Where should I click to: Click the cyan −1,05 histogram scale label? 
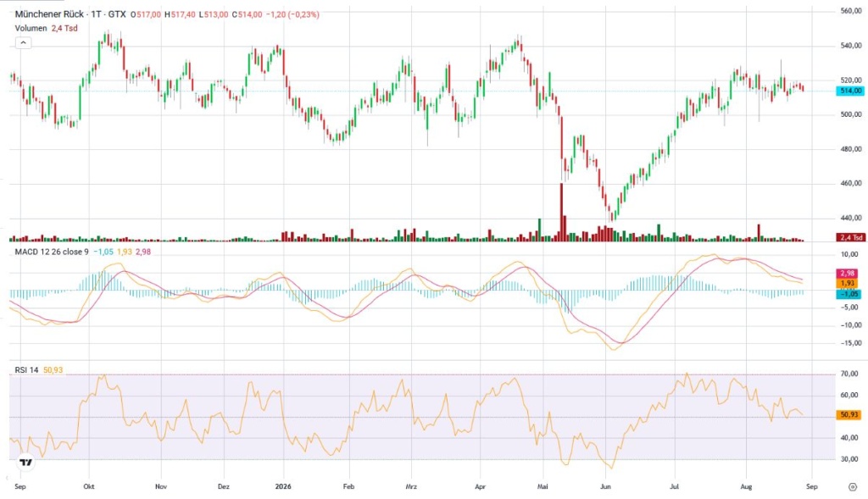tap(849, 294)
